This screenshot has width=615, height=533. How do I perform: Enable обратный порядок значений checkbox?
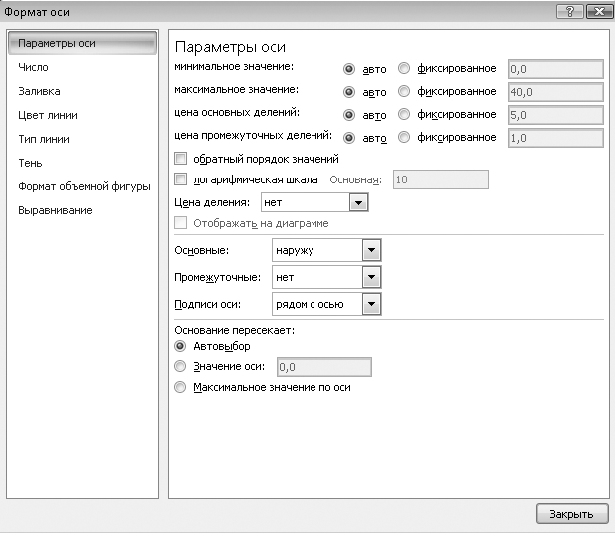[x=180, y=158]
